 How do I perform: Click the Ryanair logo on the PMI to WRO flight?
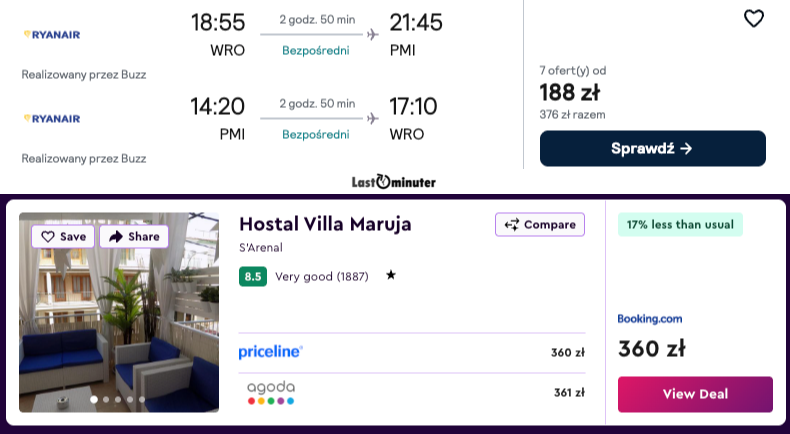51,118
